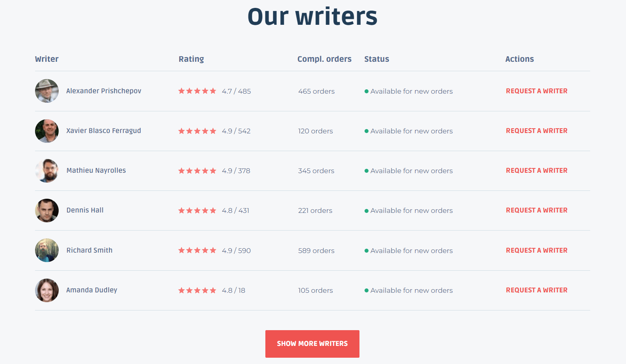Request a writer in Amanda Dudley's row
The width and height of the screenshot is (626, 364).
(536, 290)
